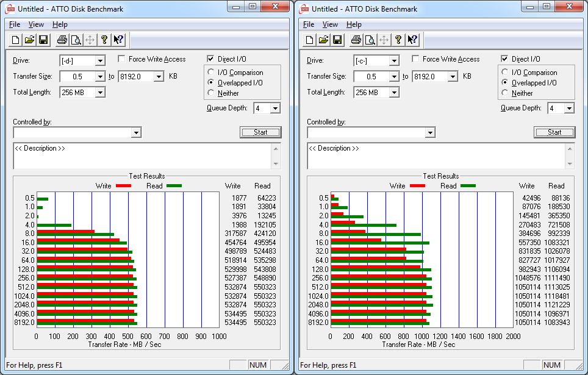Open 8192.0 size dropdown in left window
Image resolution: width=588 pixels, height=375 pixels.
[x=159, y=76]
